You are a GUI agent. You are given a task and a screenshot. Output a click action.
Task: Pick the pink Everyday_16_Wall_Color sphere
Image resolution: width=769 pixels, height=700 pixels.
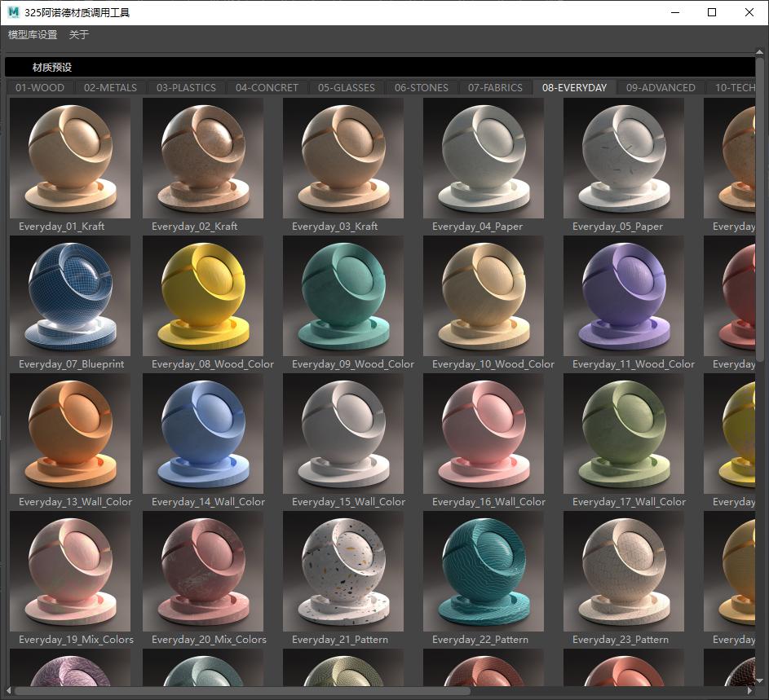[484, 434]
